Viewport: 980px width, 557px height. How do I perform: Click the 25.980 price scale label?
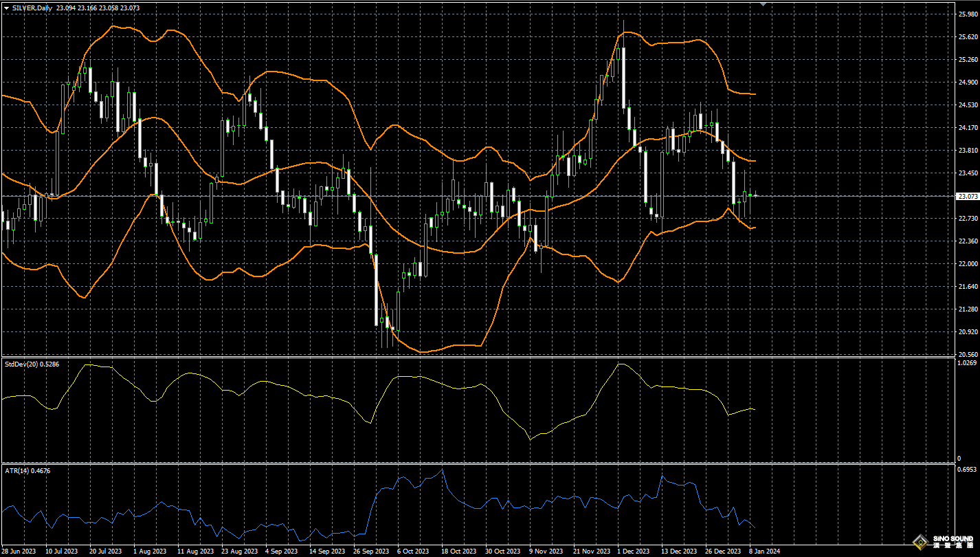coord(967,14)
